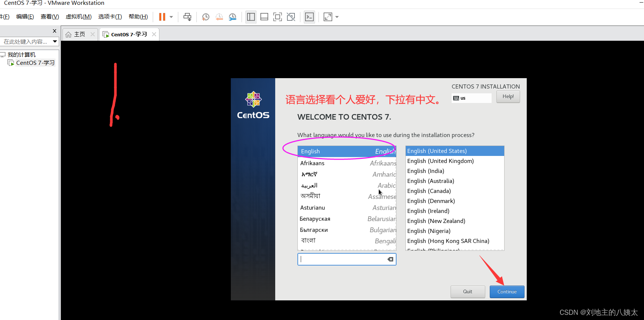This screenshot has height=320, width=644.
Task: Send Ctrl+Alt+Del to the virtual machine
Action: click(188, 17)
